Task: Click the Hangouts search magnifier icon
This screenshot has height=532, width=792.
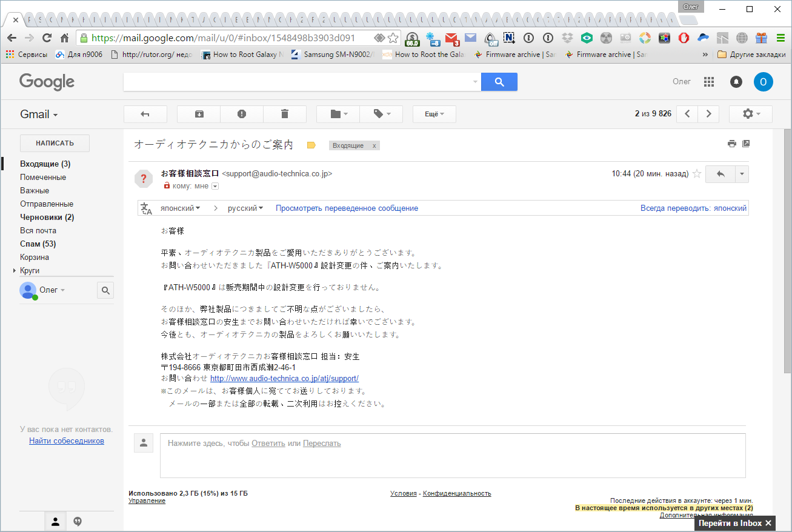Action: pos(105,291)
